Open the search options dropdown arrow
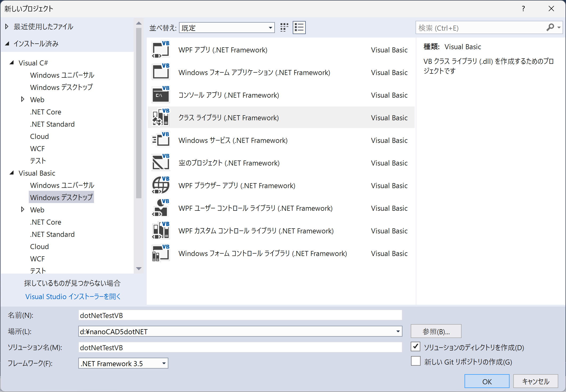This screenshot has width=566, height=392. (x=559, y=28)
